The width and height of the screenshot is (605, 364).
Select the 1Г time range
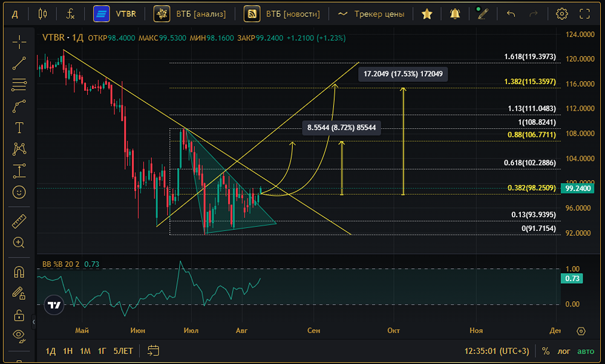(x=102, y=351)
